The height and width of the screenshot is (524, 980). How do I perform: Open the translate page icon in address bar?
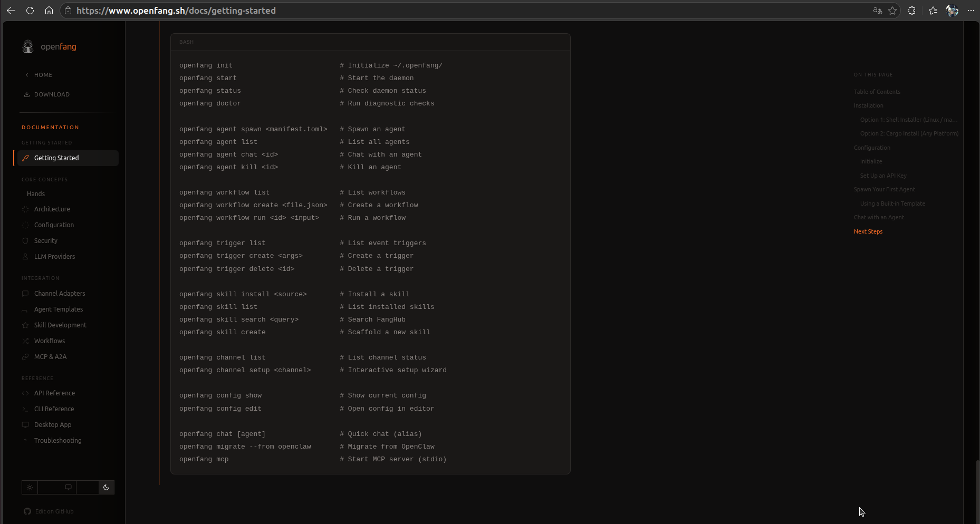(x=878, y=11)
